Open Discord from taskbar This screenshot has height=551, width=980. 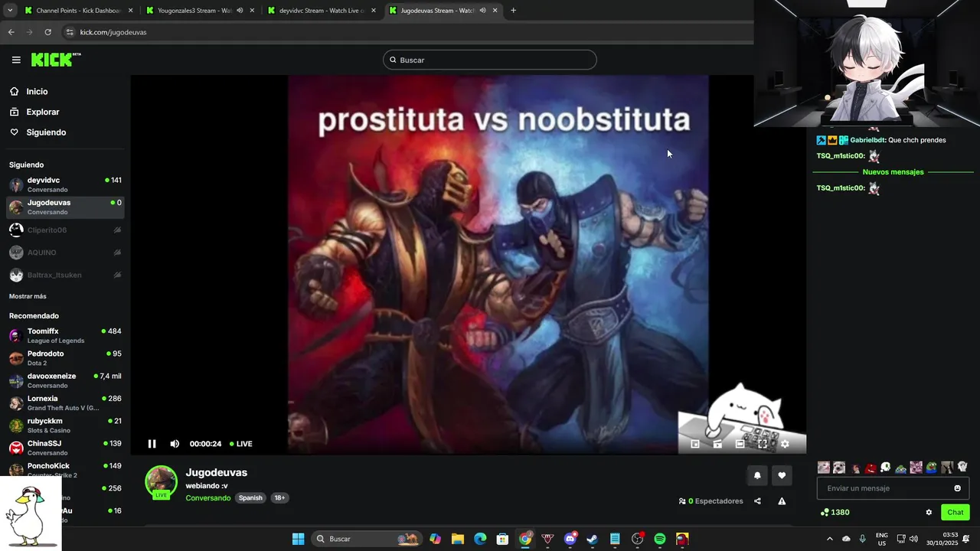tap(570, 539)
